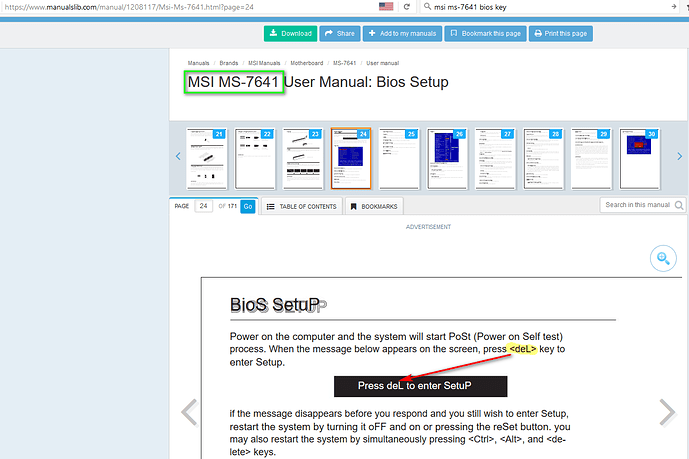Click the browser URL address field
The image size is (689, 459).
[x=189, y=7]
